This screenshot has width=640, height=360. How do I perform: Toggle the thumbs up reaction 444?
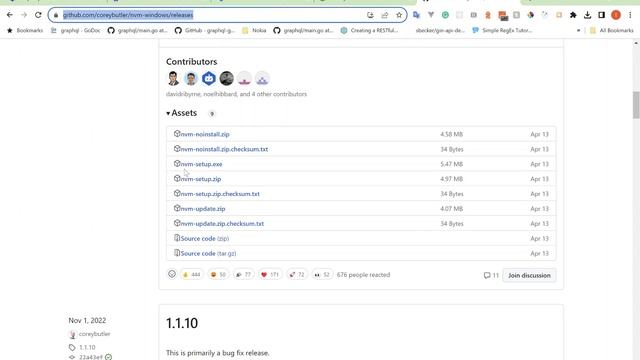pos(191,275)
